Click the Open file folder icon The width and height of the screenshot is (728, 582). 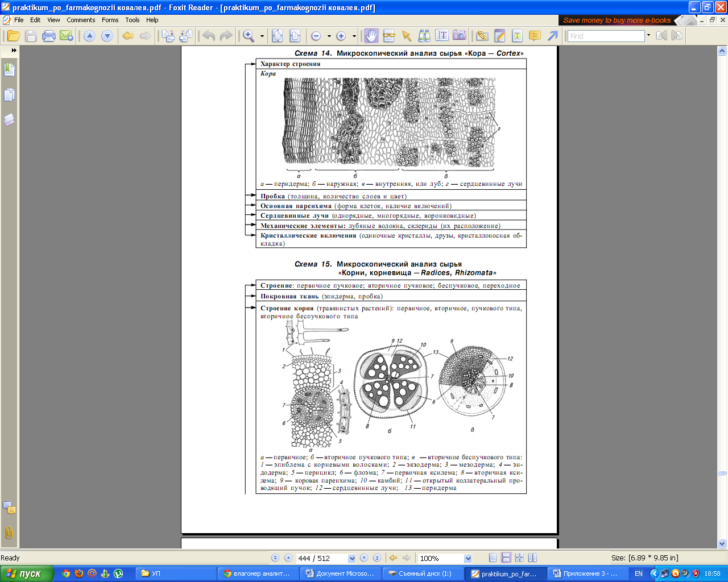tap(14, 36)
